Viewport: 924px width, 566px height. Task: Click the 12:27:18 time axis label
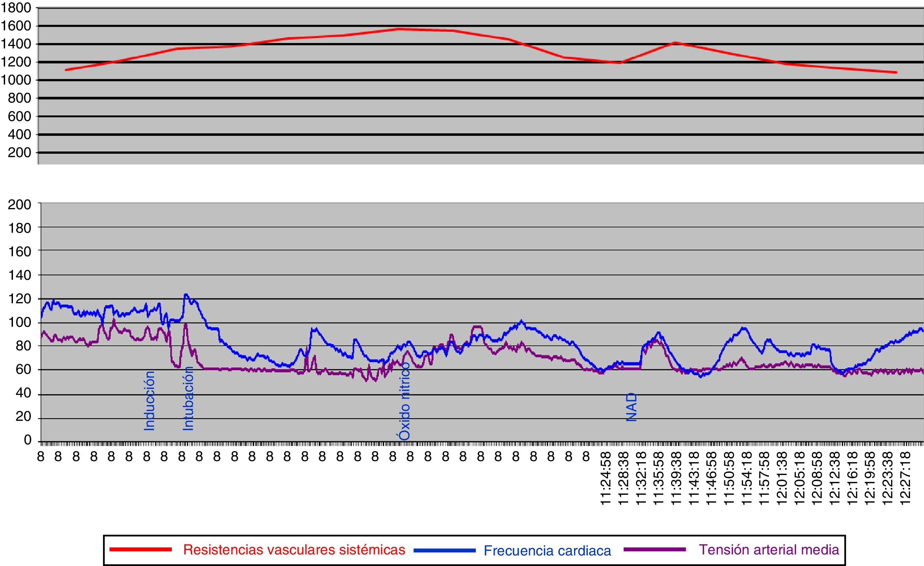click(905, 478)
